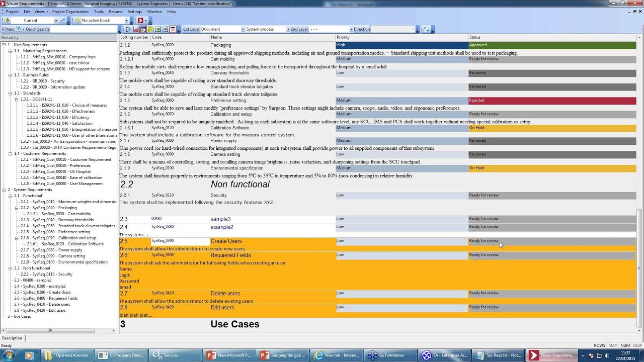Open the Project menu
The height and width of the screenshot is (362, 644).
click(x=12, y=12)
